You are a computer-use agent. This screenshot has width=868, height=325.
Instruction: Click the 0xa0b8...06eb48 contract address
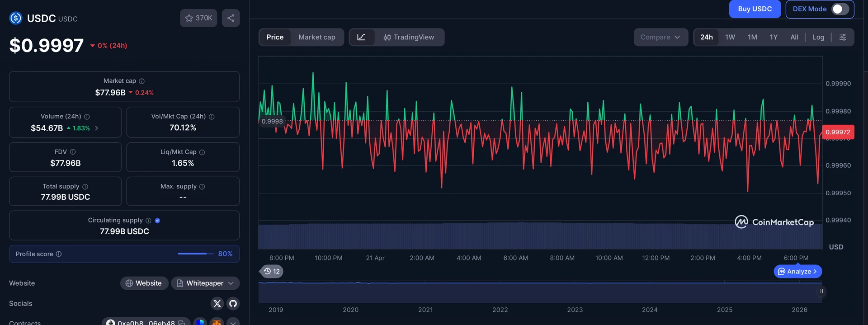click(146, 323)
